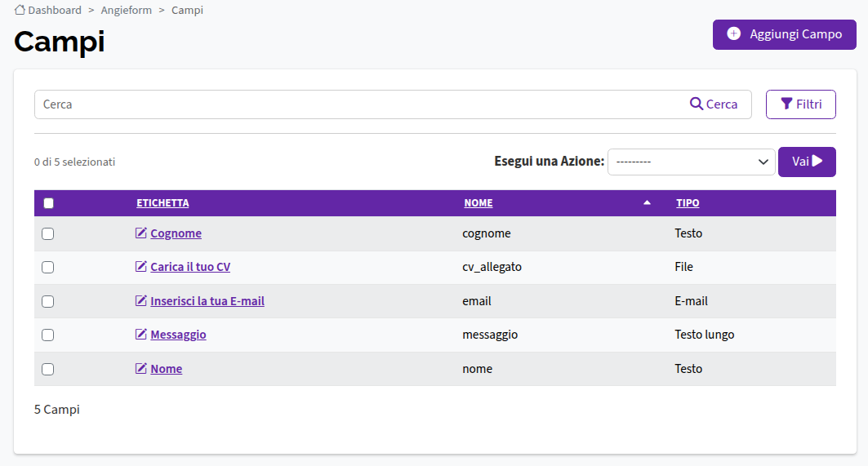
Task: Click the 'cv_allegato' name cell
Action: (492, 267)
